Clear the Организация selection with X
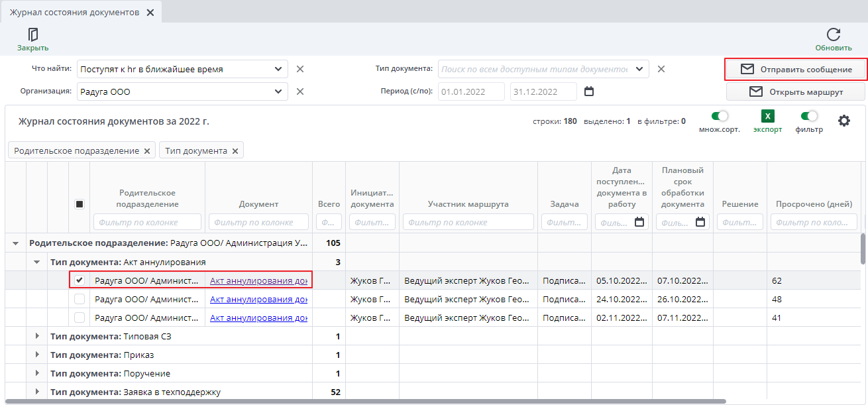The image size is (868, 405). [299, 91]
